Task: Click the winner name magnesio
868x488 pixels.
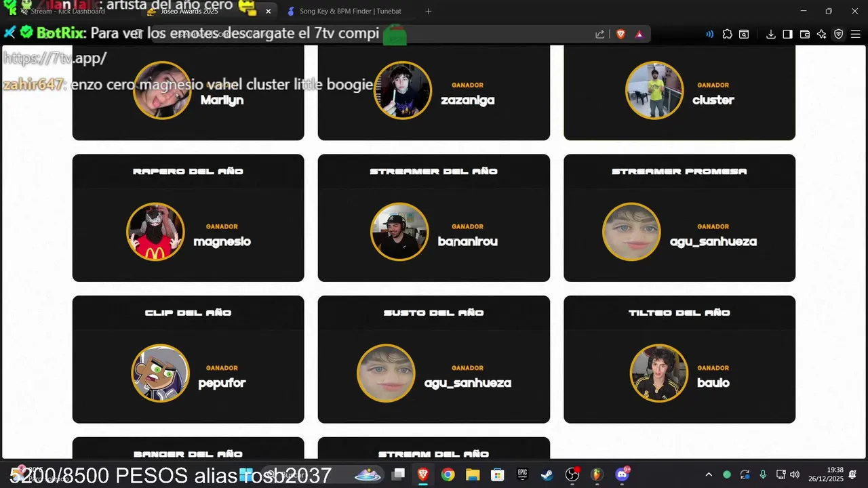Action: [x=222, y=242]
